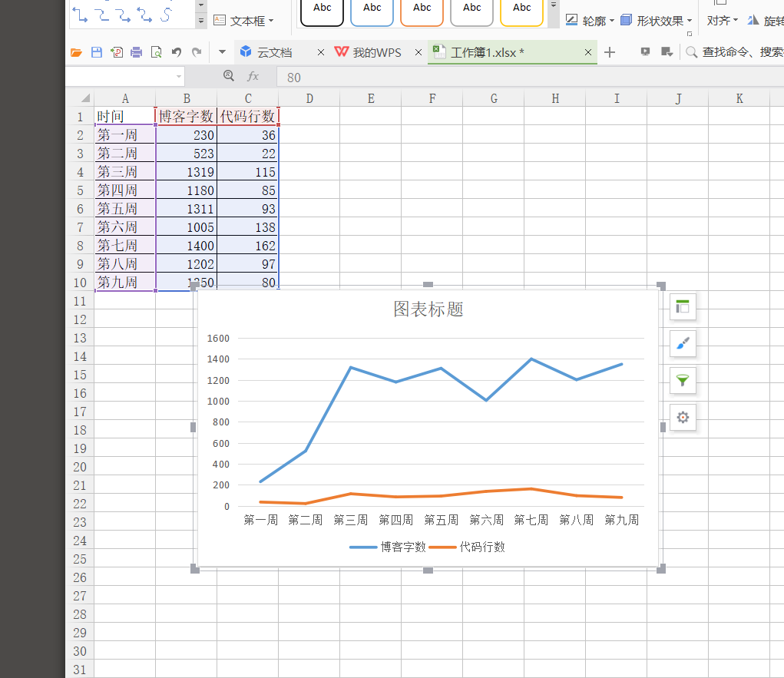This screenshot has height=678, width=784.
Task: Select all cells via the corner triangle
Action: point(85,98)
